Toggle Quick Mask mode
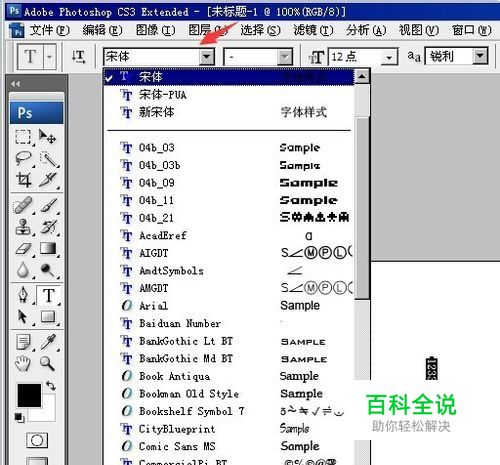The height and width of the screenshot is (465, 500). pyautogui.click(x=37, y=440)
